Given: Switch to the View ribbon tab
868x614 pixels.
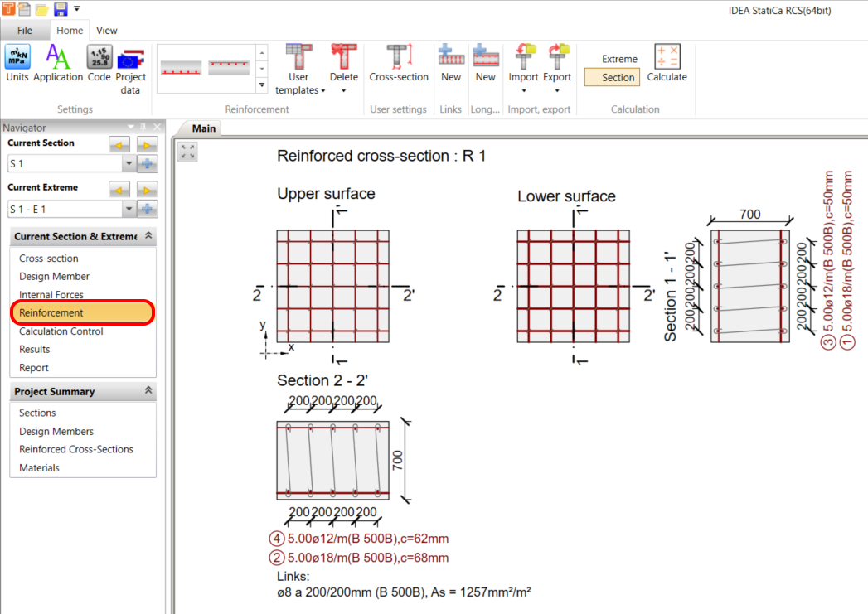Looking at the screenshot, I should click(106, 30).
